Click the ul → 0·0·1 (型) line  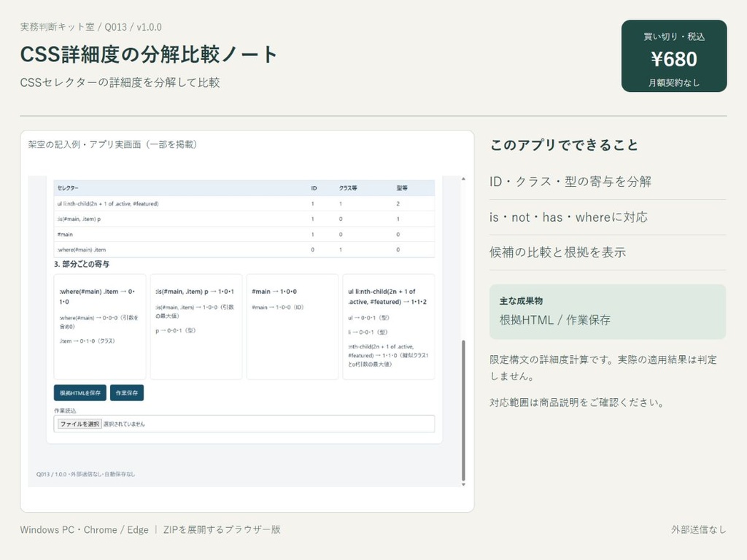pos(368,318)
